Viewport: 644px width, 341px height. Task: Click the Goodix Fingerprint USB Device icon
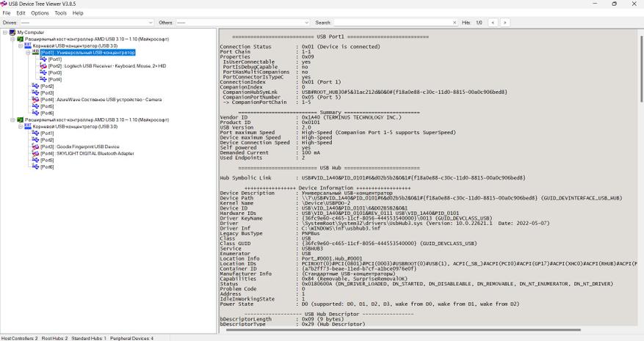click(36, 147)
